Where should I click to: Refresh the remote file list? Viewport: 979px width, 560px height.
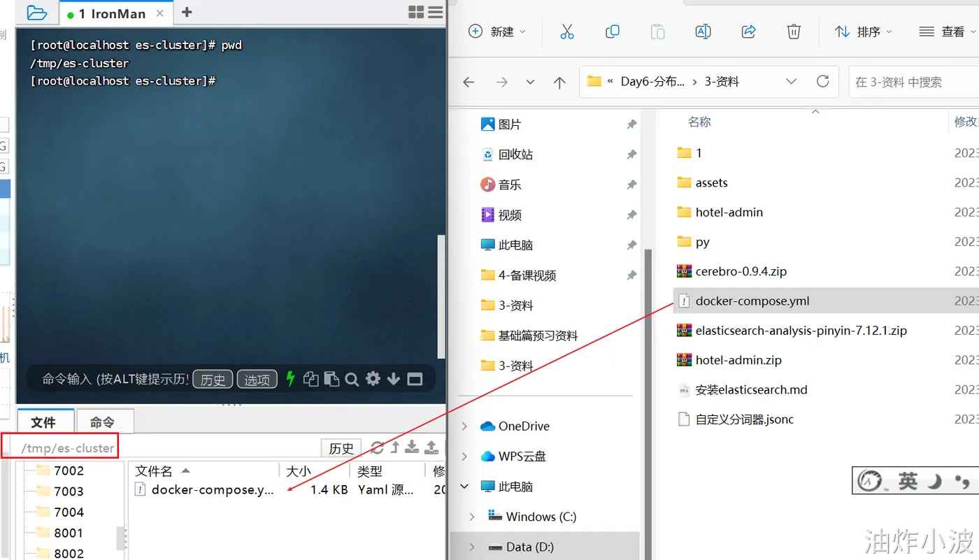(x=378, y=447)
